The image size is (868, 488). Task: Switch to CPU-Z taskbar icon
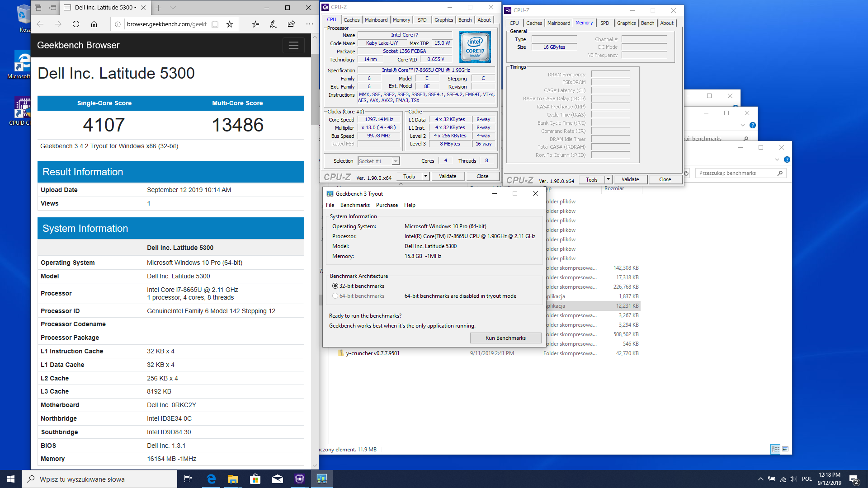click(x=300, y=479)
